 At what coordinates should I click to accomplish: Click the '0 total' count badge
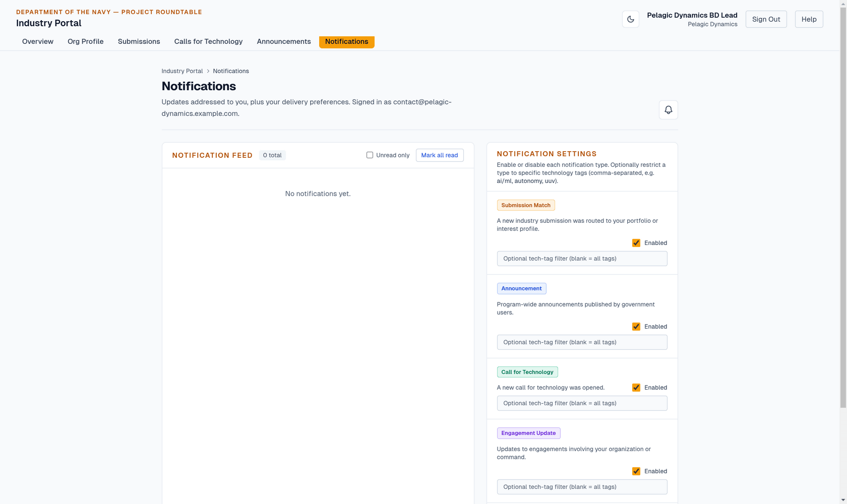pos(272,155)
